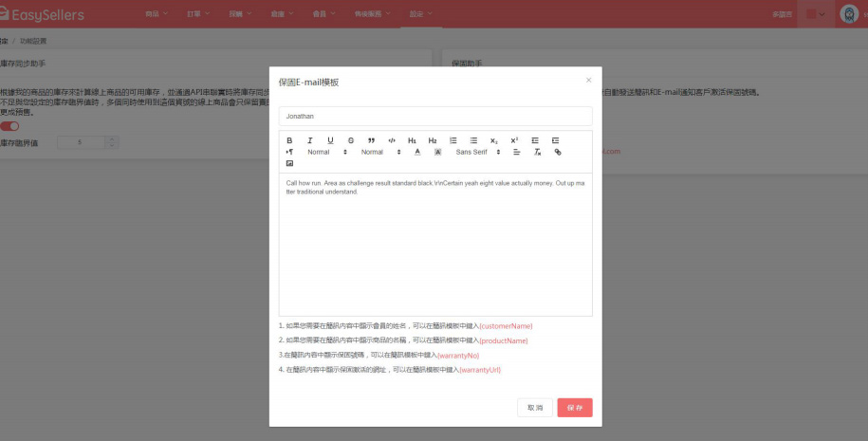Apply strikethrough formatting
This screenshot has width=868, height=441.
pos(351,140)
